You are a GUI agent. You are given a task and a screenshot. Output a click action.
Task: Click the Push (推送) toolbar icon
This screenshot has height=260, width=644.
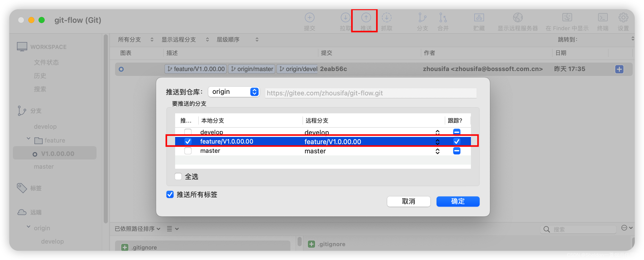coord(366,18)
